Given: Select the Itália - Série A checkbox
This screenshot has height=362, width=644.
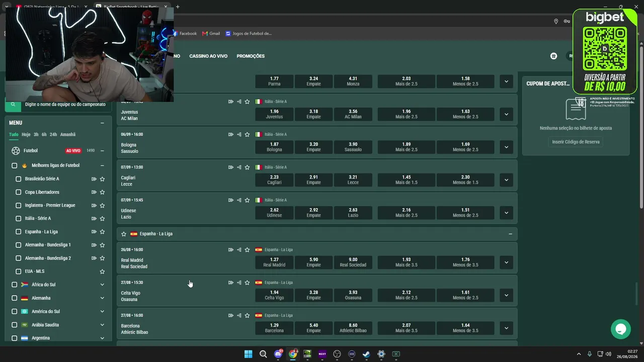Looking at the screenshot, I should pos(19,218).
